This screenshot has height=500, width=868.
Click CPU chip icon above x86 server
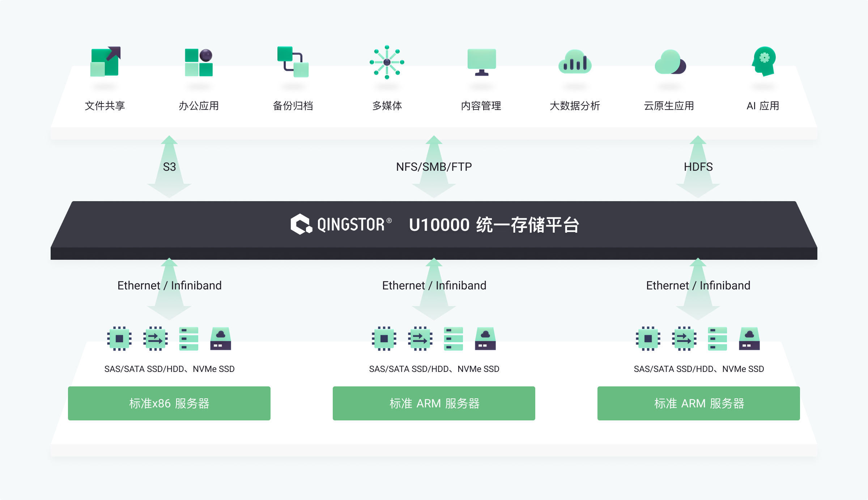[119, 339]
